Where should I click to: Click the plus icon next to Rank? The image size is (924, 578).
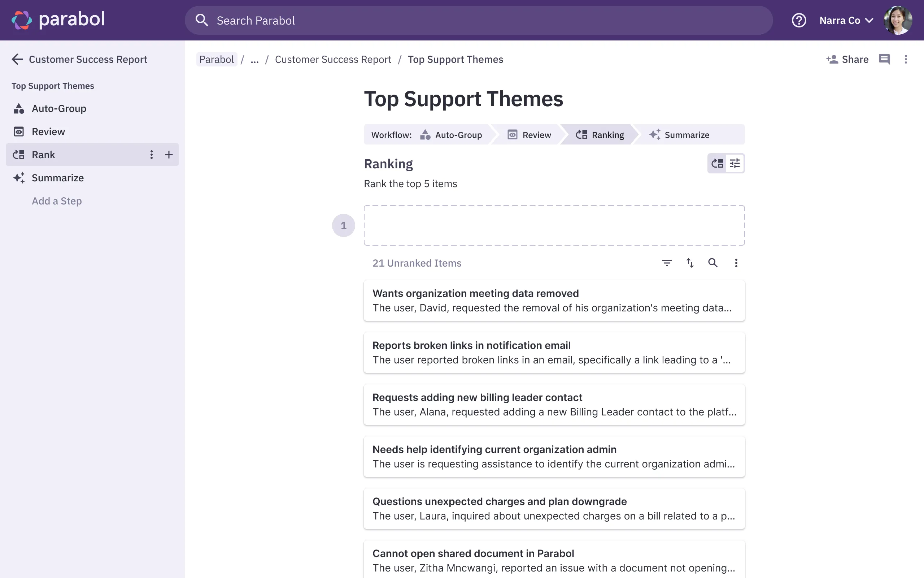169,155
